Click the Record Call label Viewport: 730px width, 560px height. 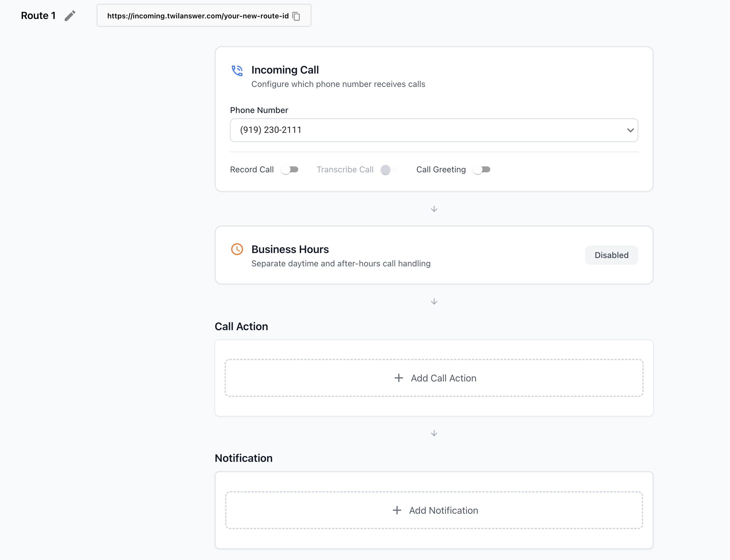click(x=252, y=170)
